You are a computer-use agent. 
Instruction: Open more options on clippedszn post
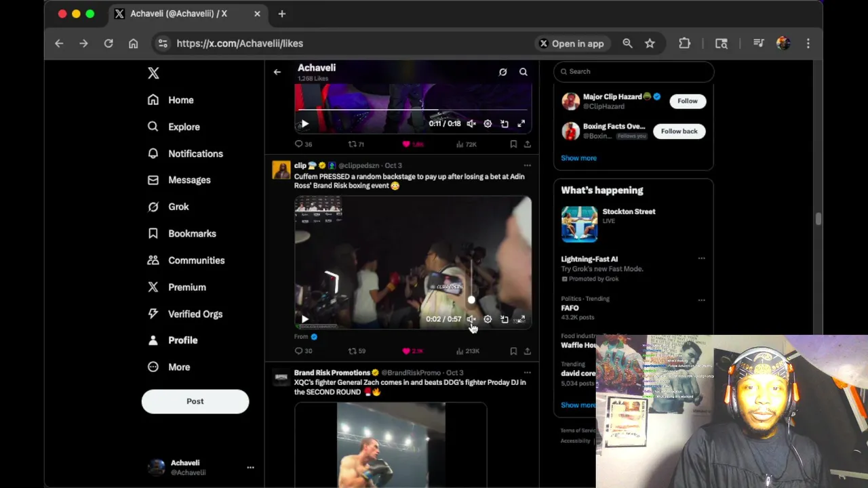point(527,165)
